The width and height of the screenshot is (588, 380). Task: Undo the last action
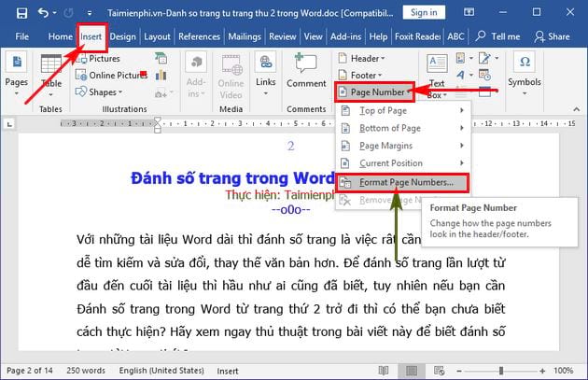click(43, 13)
